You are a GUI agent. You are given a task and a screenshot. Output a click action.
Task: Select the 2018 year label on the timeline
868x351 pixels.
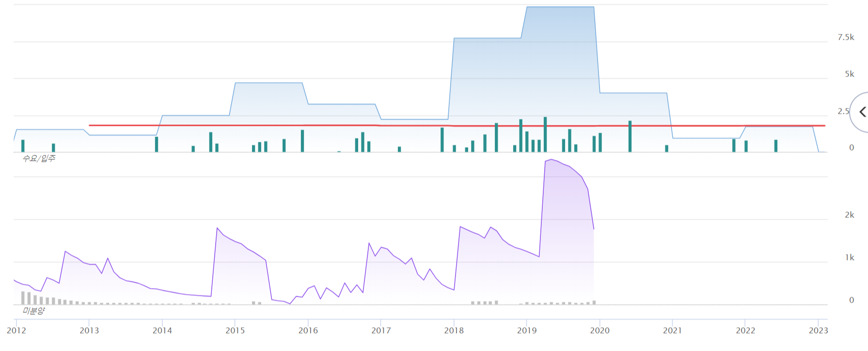[454, 331]
